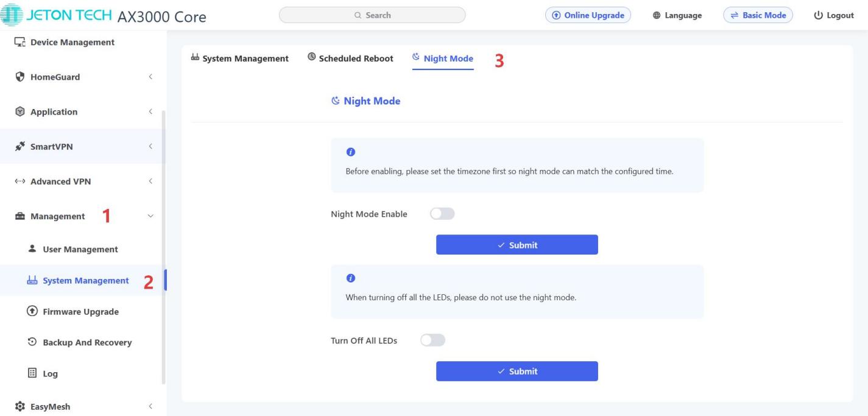Switch to Basic Mode

[758, 15]
